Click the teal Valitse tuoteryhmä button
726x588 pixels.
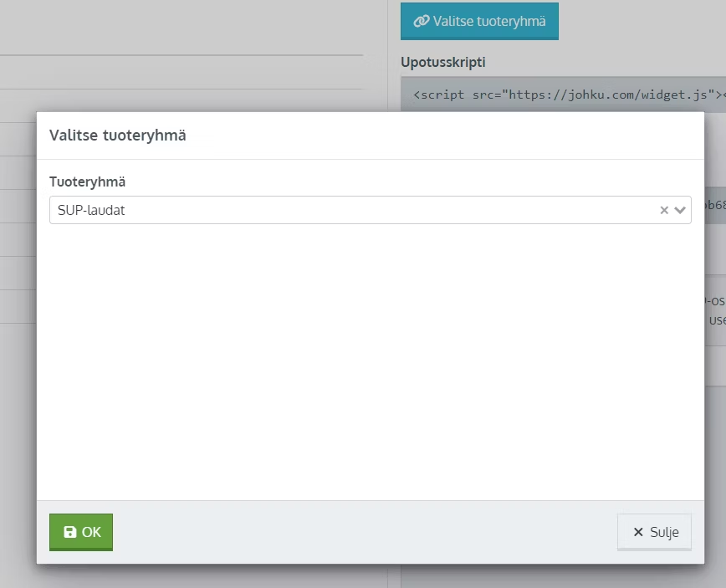click(x=480, y=21)
